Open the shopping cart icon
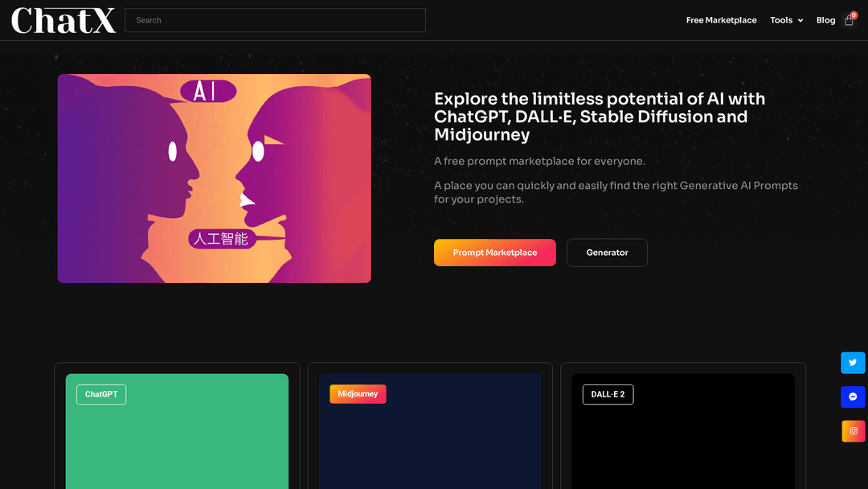Screen dimensions: 868x489 [x=850, y=20]
